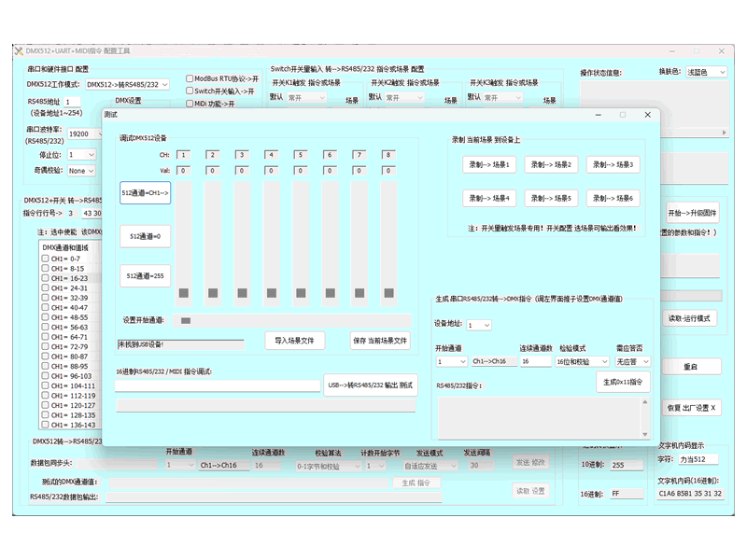Close the 测试 dialog window
This screenshot has width=747, height=560.
(647, 115)
